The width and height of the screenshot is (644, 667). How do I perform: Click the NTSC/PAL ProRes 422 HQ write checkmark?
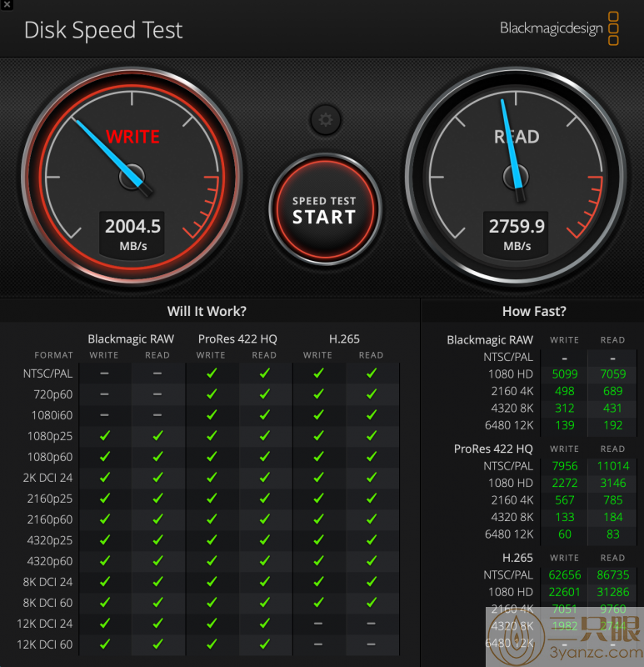[x=212, y=374]
